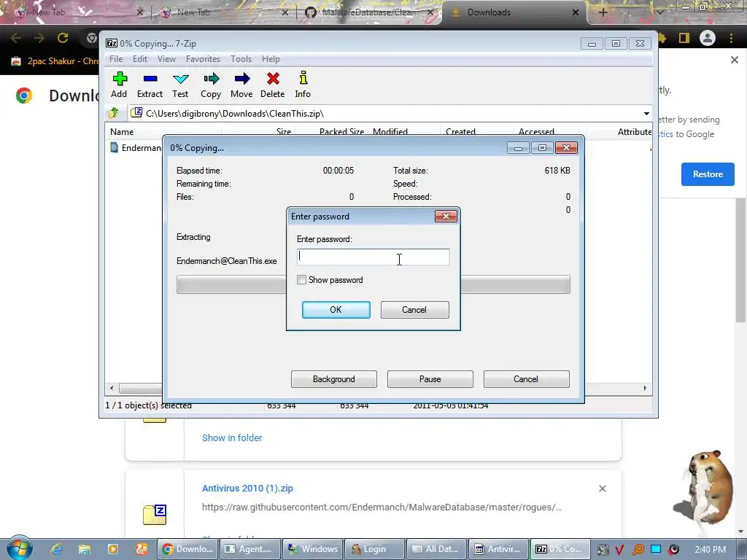Click the magnifier tray icon
This screenshot has width=747, height=560.
pyautogui.click(x=638, y=550)
